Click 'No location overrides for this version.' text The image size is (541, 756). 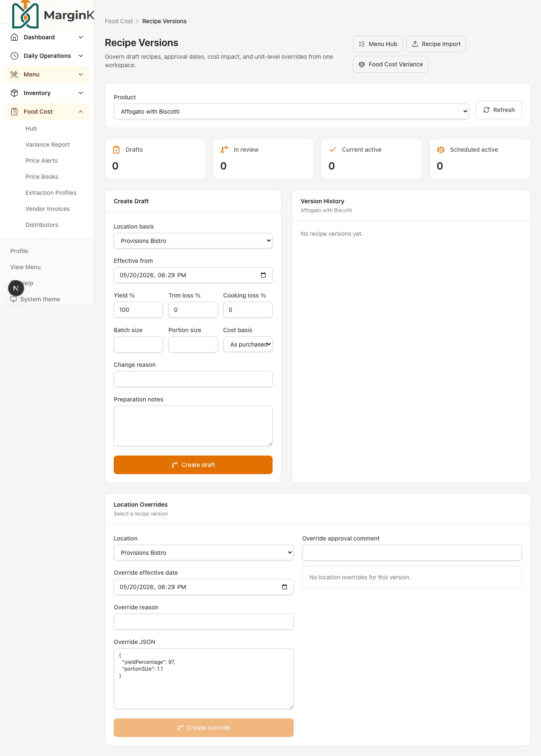[x=360, y=577]
